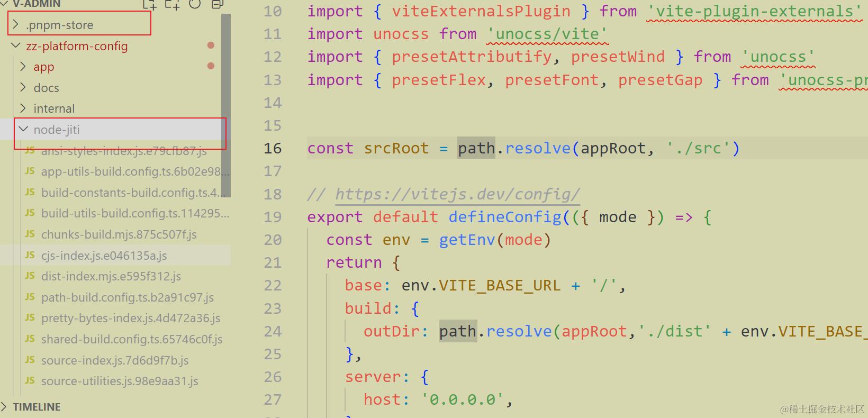Click the JS icon beside ansi-styles-index.js.e79cfb87.js
The image size is (868, 418).
point(30,151)
